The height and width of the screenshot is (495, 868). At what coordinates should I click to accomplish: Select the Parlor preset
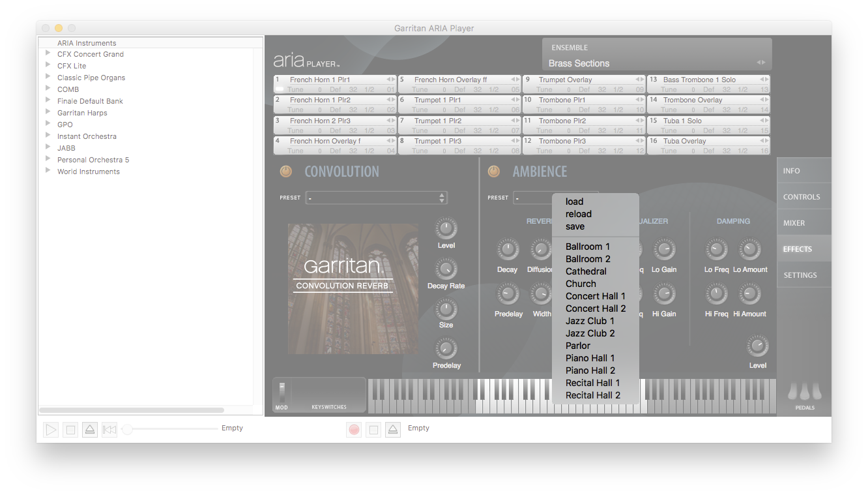coord(595,346)
